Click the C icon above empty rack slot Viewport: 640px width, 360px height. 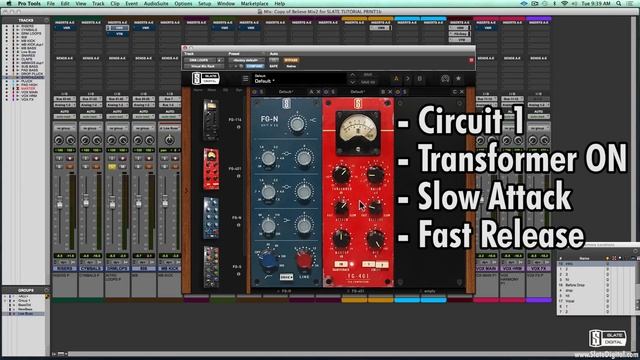tap(455, 92)
